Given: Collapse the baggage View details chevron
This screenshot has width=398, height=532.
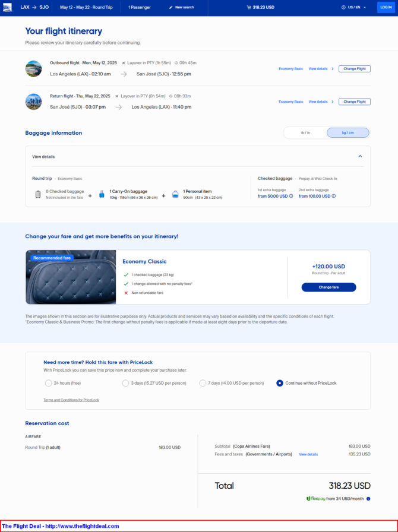Looking at the screenshot, I should point(360,156).
